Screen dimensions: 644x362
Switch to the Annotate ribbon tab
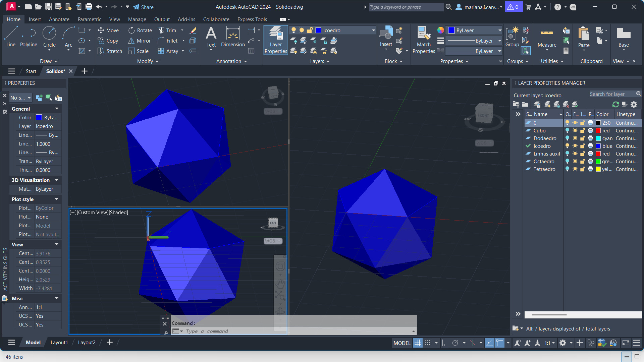point(59,19)
